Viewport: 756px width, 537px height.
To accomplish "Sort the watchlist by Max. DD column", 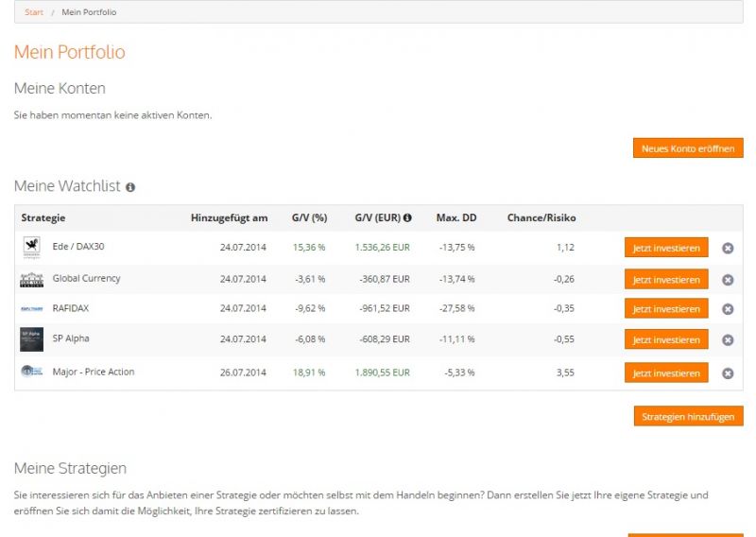I will tap(456, 218).
